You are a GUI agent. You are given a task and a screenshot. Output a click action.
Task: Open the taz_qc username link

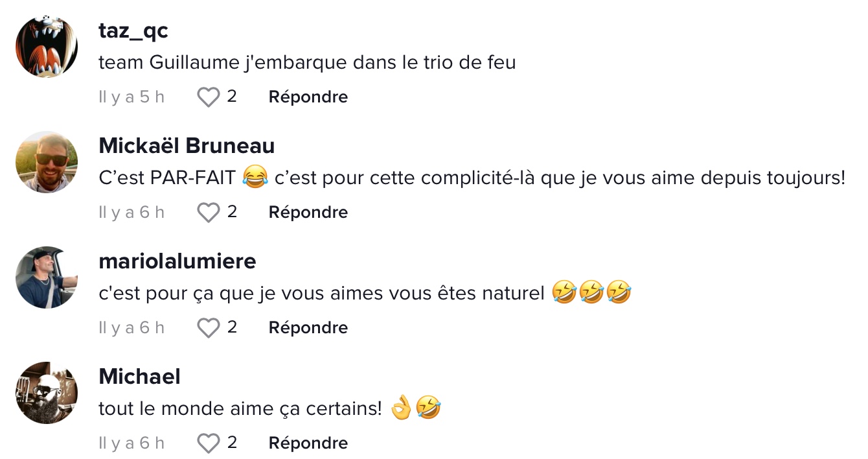click(133, 30)
